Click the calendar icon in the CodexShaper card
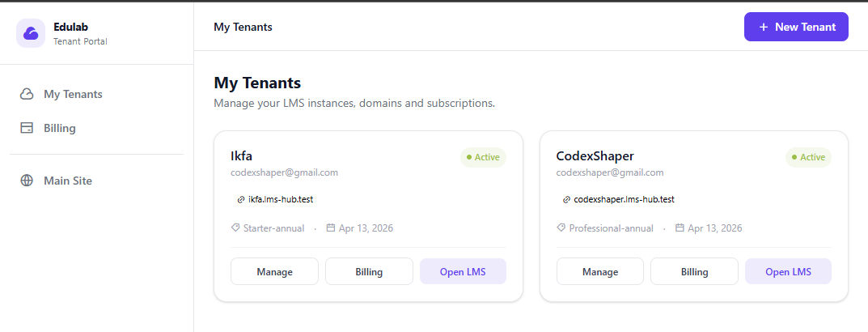 pos(680,228)
